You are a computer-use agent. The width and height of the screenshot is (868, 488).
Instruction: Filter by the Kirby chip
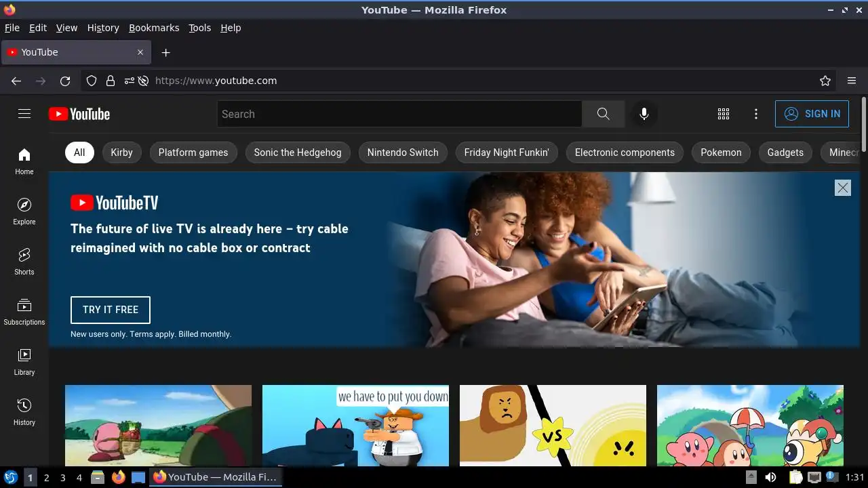point(121,152)
